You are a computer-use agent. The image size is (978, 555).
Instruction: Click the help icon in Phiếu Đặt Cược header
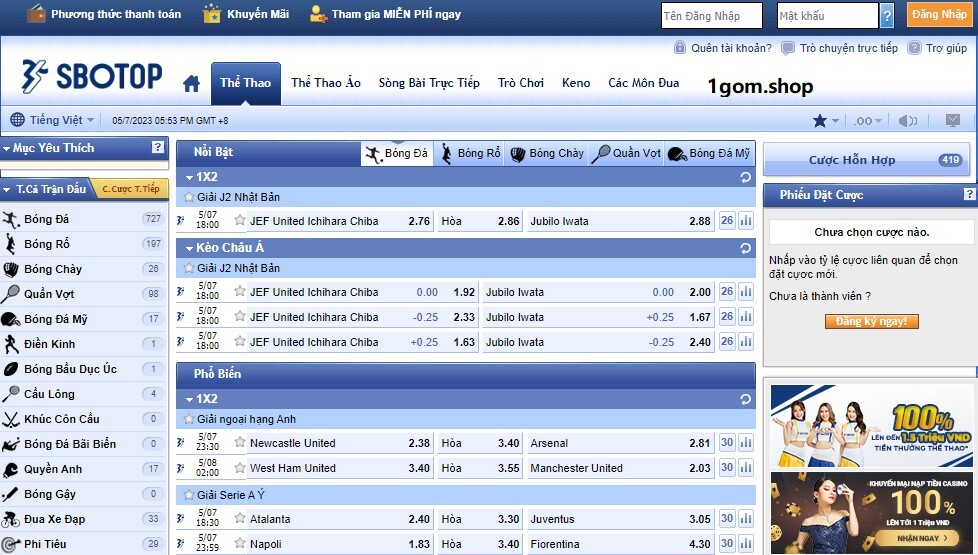point(969,195)
